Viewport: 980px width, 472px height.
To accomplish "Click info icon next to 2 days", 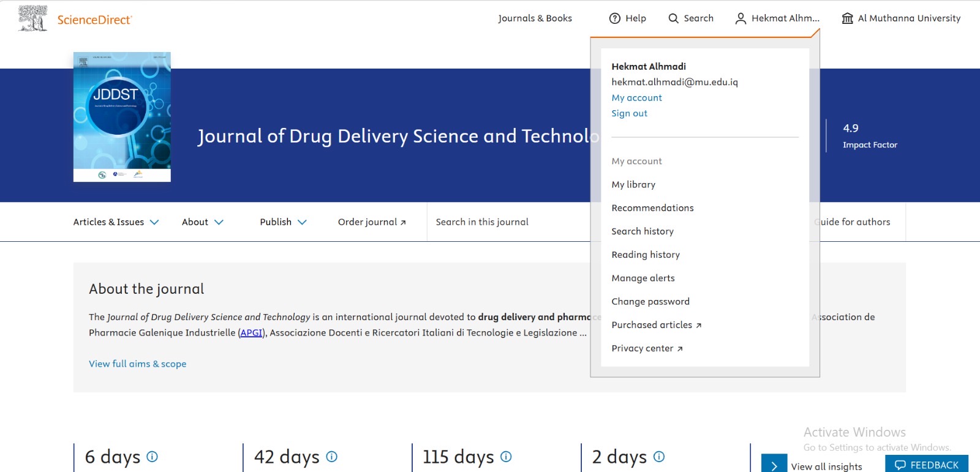I will [659, 457].
